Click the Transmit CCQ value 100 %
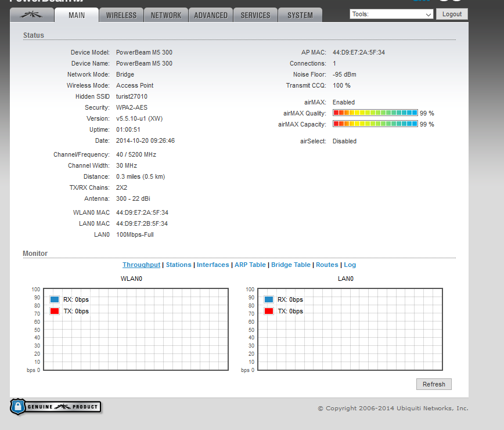Image resolution: width=504 pixels, height=430 pixels. coord(341,85)
